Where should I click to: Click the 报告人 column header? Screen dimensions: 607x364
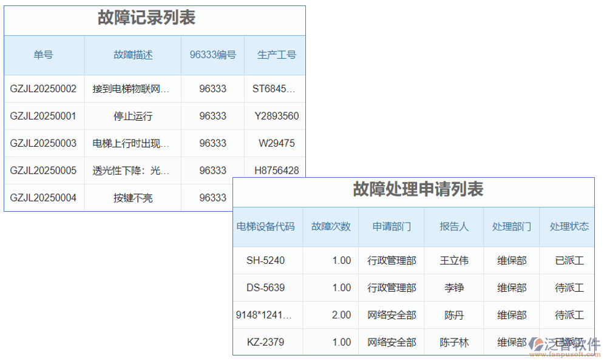click(453, 227)
